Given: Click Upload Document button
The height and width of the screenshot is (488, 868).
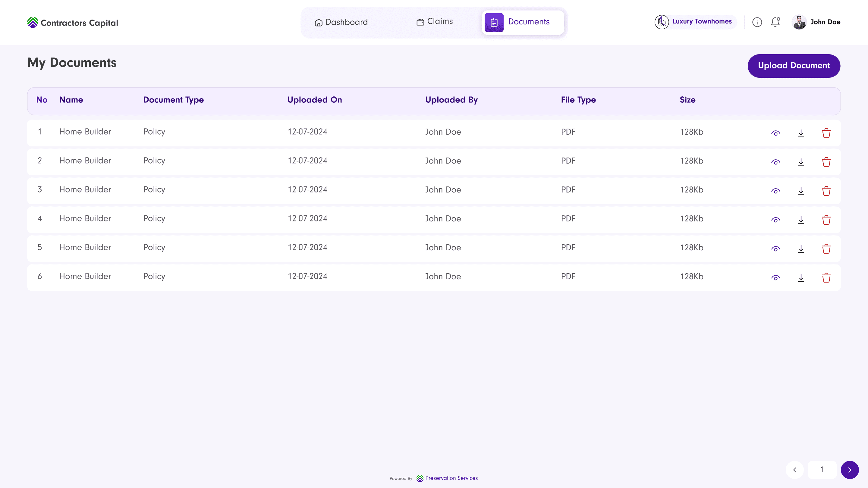Looking at the screenshot, I should coord(794,66).
